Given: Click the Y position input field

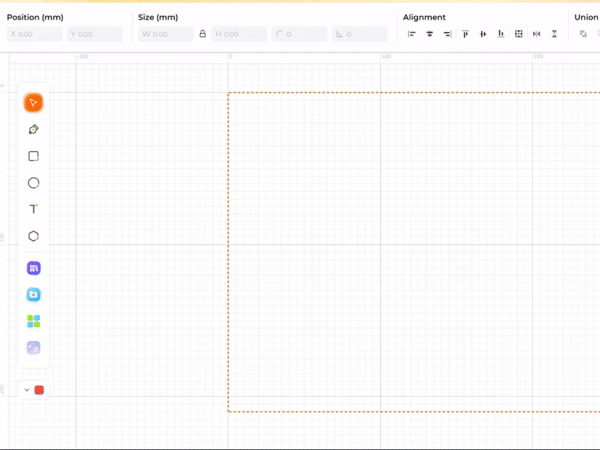Looking at the screenshot, I should coord(94,34).
